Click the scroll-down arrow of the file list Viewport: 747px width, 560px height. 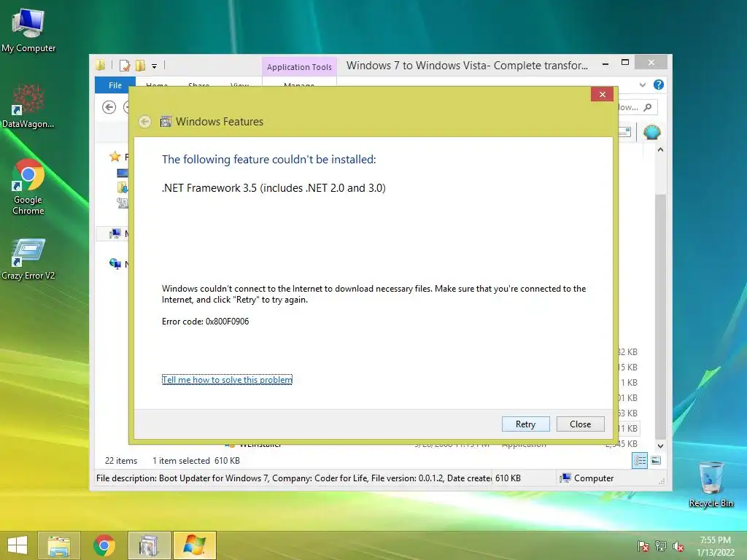point(660,446)
